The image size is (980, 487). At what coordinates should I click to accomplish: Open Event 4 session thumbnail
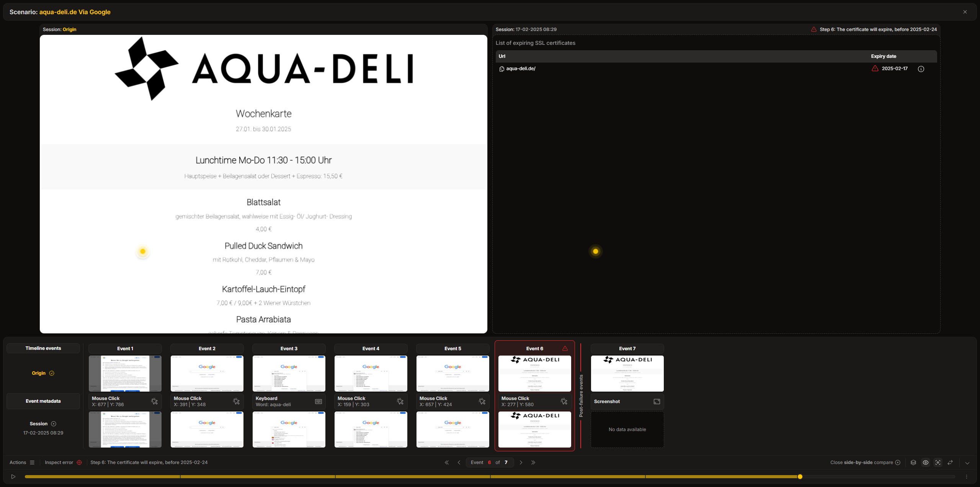(x=371, y=430)
